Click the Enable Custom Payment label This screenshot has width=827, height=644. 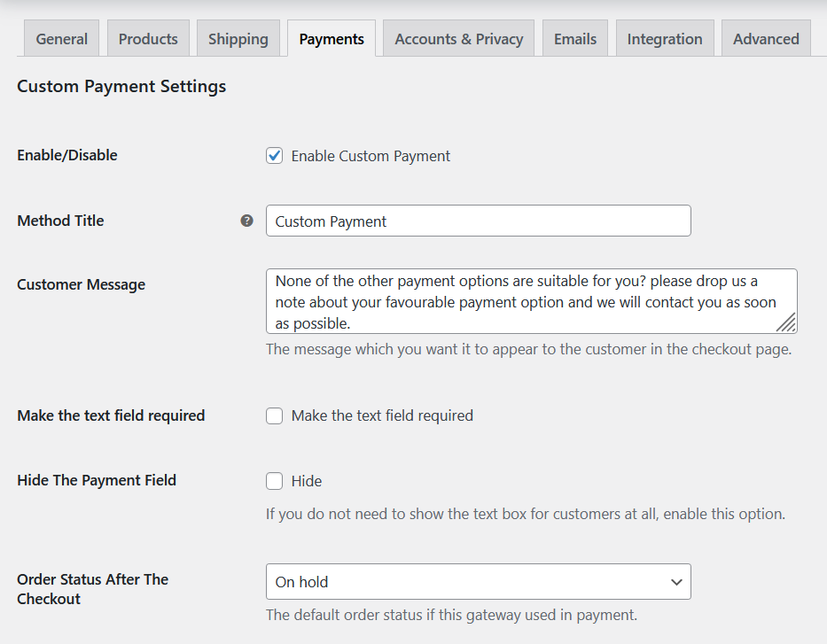371,156
